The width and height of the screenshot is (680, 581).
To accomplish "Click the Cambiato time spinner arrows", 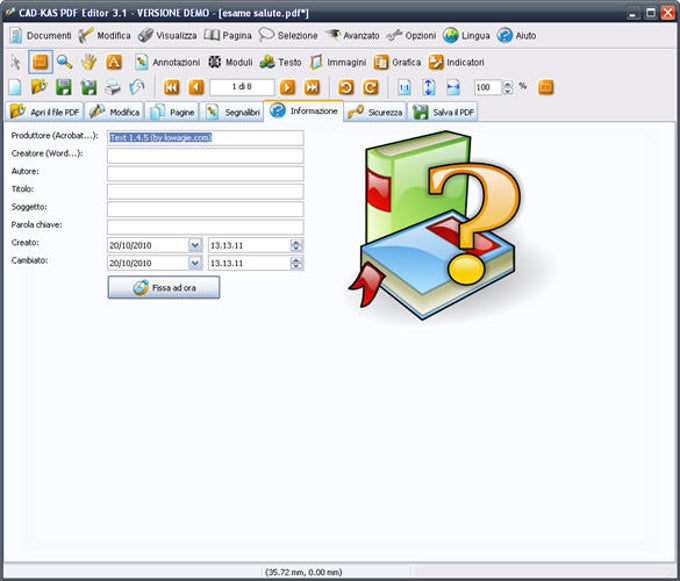I will pos(297,263).
